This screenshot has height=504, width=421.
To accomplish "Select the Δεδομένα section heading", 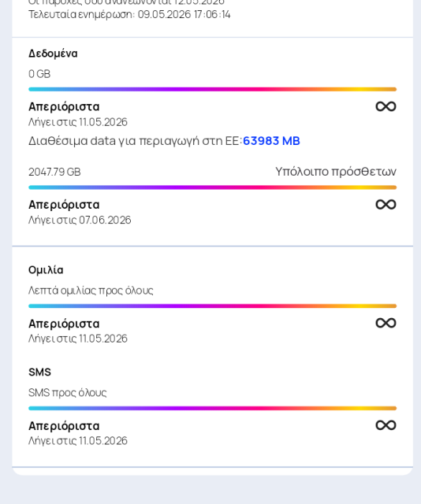I will coord(53,54).
